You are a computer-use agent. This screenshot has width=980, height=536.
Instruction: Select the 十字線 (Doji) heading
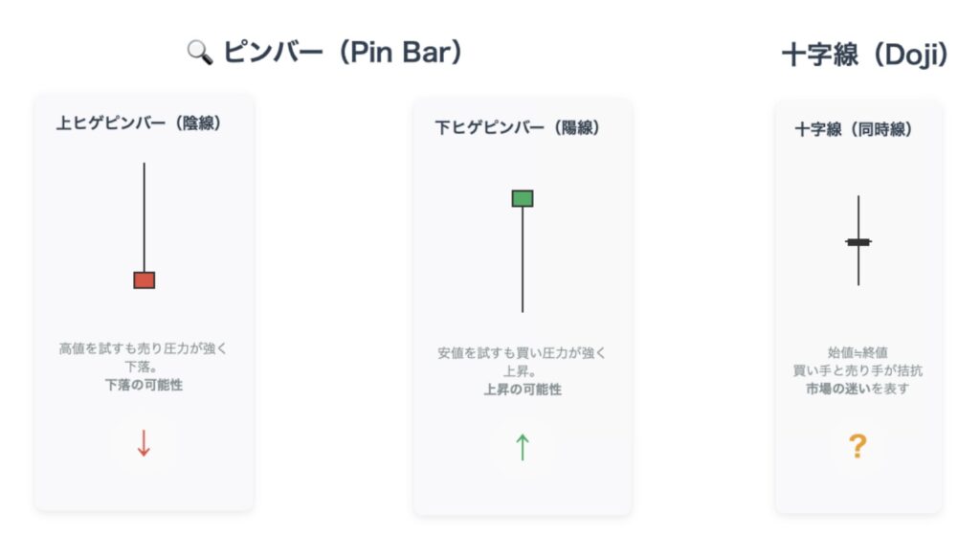[865, 55]
